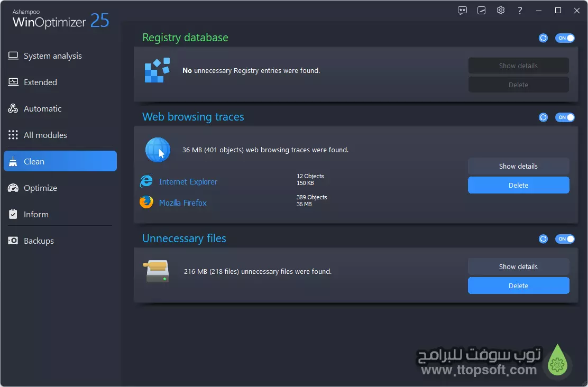Refresh the Unnecessary files scan
588x387 pixels.
pyautogui.click(x=543, y=239)
